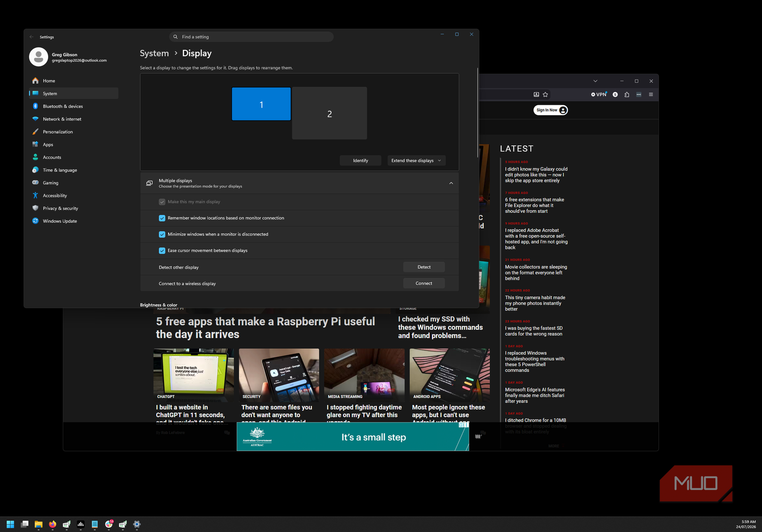Image resolution: width=762 pixels, height=532 pixels.
Task: Open the SSD Windows commands article
Action: click(x=441, y=328)
